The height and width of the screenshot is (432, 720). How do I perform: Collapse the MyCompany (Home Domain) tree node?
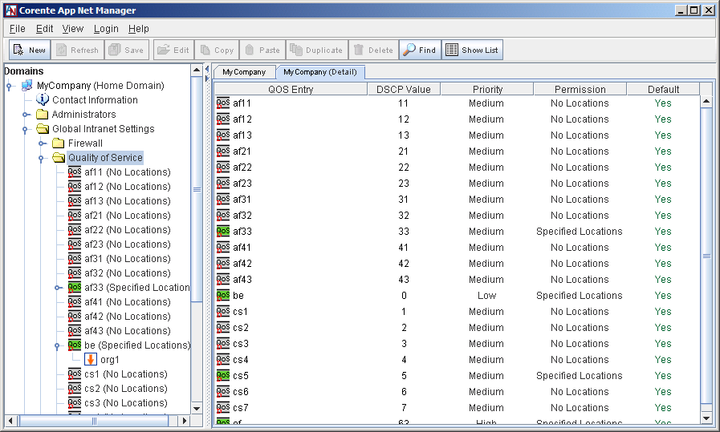(9, 86)
